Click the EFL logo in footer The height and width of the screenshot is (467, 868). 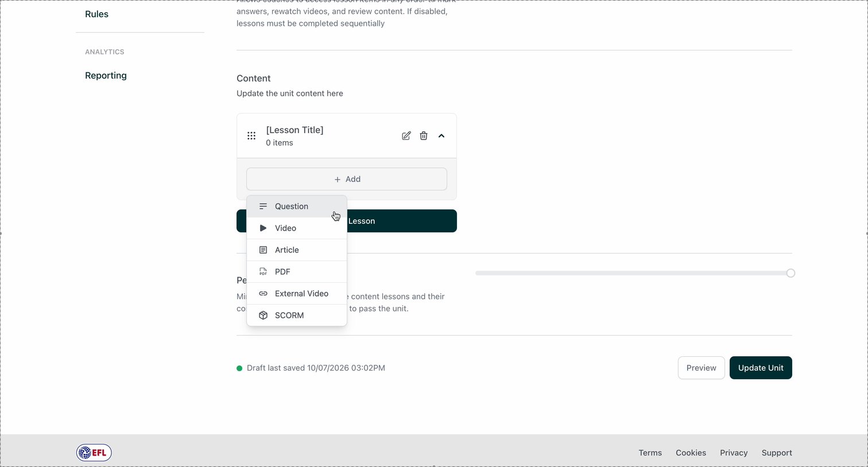click(x=94, y=453)
